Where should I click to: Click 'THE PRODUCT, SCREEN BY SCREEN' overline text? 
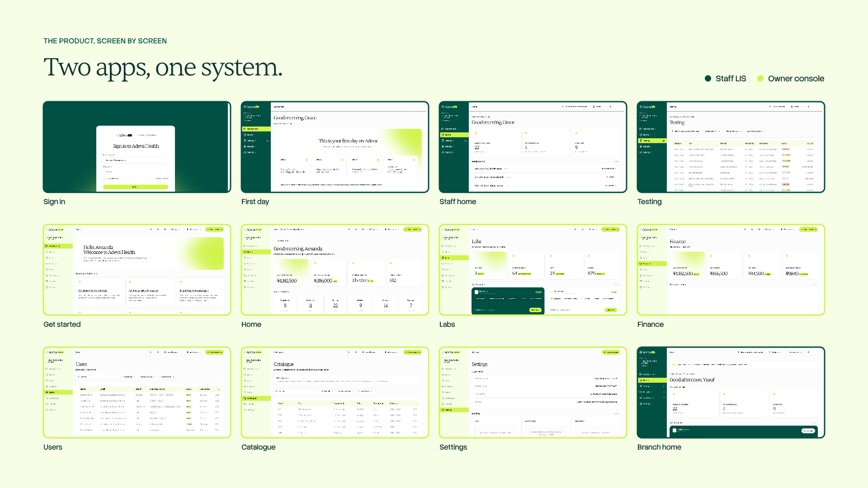point(105,41)
